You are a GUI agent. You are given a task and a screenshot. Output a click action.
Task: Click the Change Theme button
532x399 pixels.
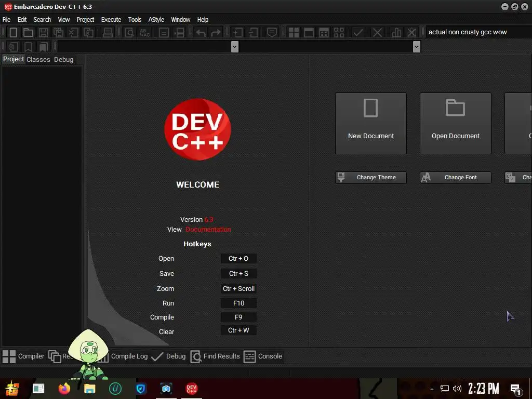[x=371, y=178]
